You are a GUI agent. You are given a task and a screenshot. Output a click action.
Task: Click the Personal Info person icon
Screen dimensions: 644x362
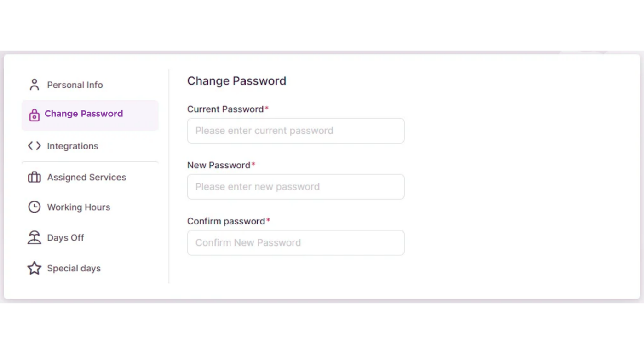(x=34, y=85)
